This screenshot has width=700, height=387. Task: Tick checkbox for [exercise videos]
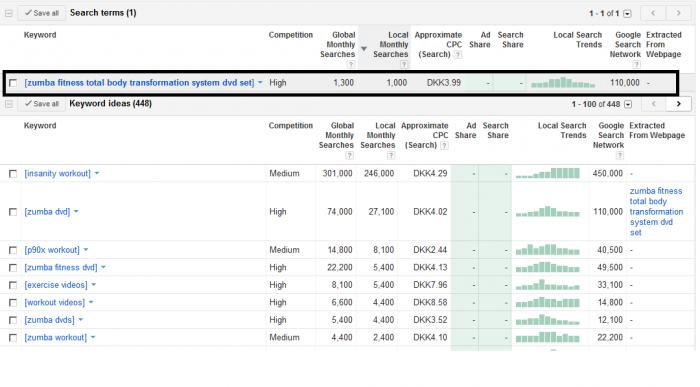point(13,285)
